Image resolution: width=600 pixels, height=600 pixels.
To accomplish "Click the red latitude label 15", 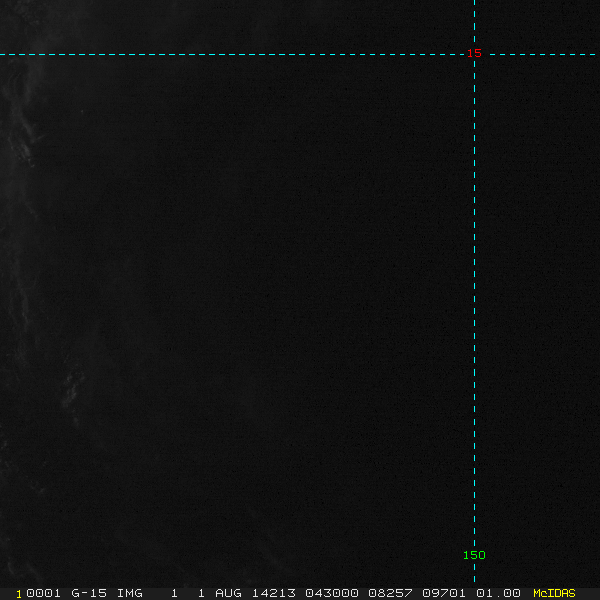I will coord(474,53).
